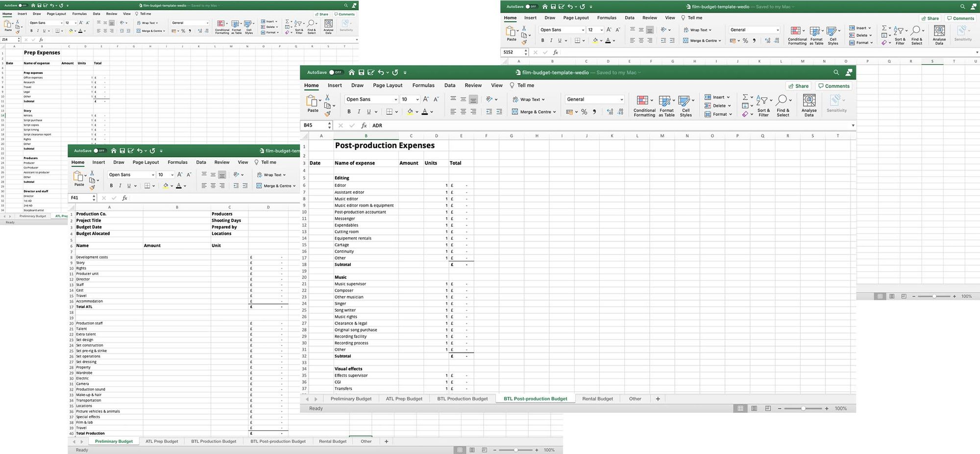Click centre align icon in Post-production window
The height and width of the screenshot is (454, 980).
click(463, 112)
